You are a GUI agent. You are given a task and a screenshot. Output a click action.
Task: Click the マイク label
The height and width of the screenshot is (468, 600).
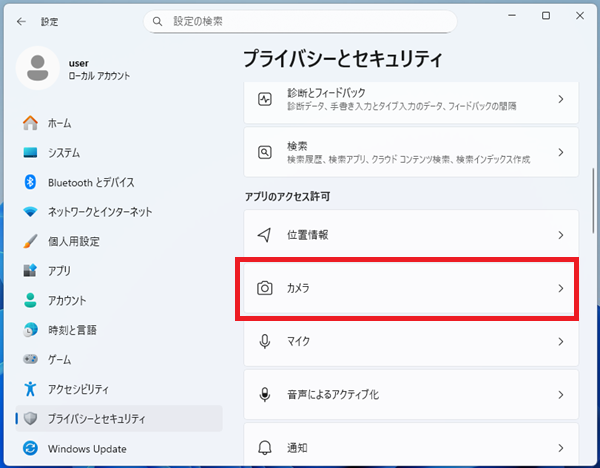[x=298, y=341]
